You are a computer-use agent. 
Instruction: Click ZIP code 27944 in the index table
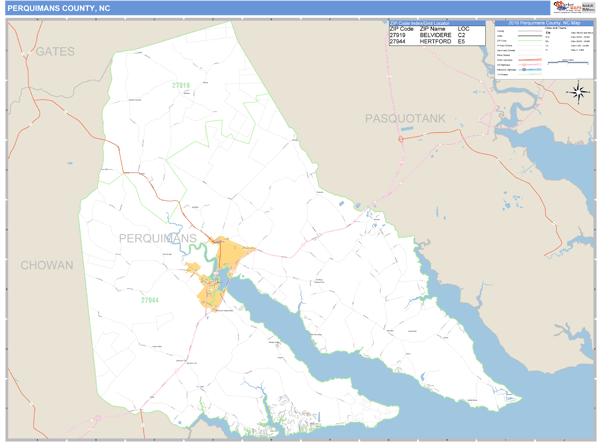tap(399, 42)
